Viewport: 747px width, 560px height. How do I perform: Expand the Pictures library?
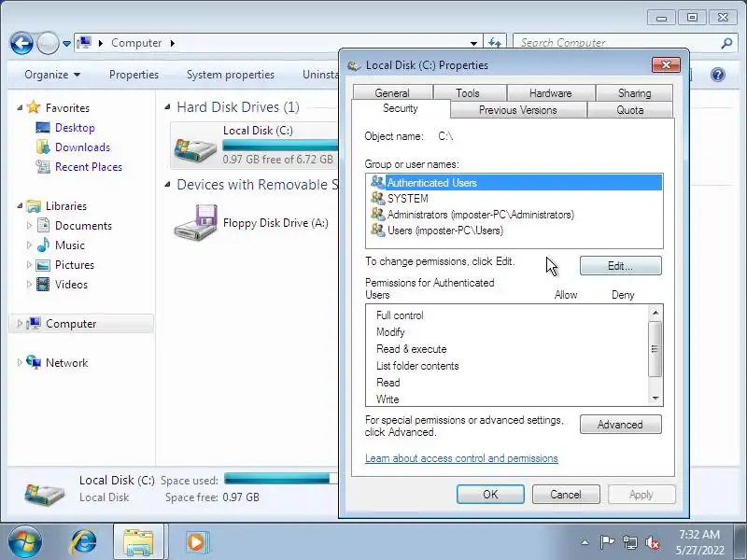coord(29,265)
